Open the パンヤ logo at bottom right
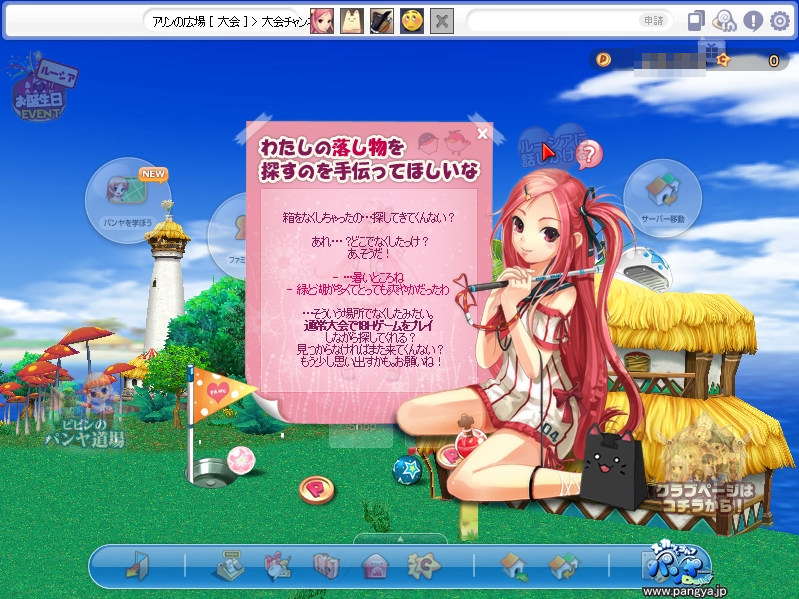The height and width of the screenshot is (599, 799). (680, 564)
